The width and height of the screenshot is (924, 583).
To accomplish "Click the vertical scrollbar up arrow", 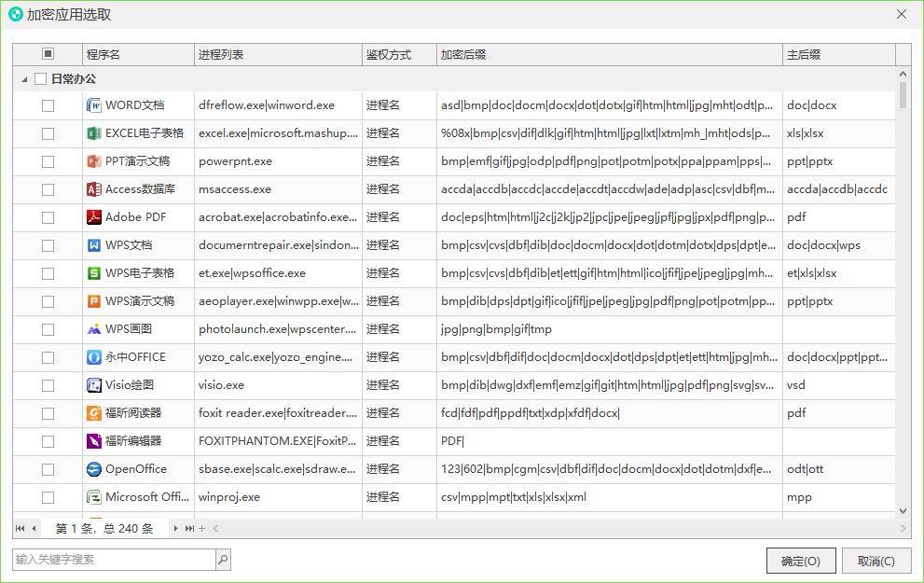I will tap(903, 75).
